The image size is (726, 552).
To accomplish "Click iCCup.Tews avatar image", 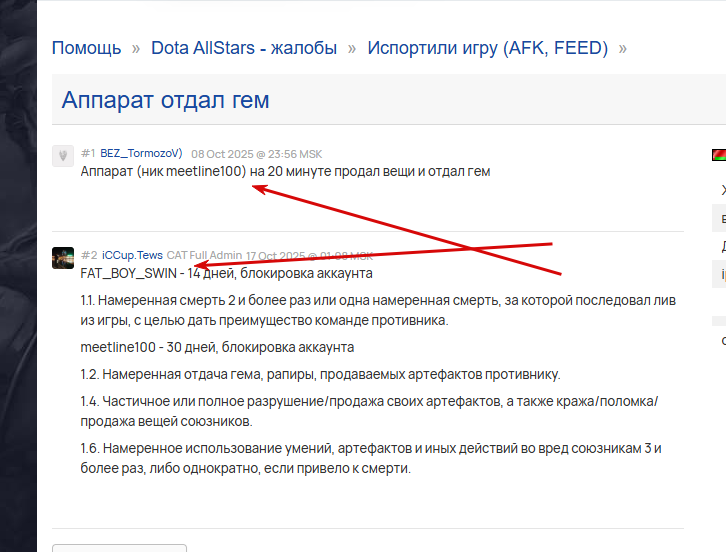I will pyautogui.click(x=63, y=258).
